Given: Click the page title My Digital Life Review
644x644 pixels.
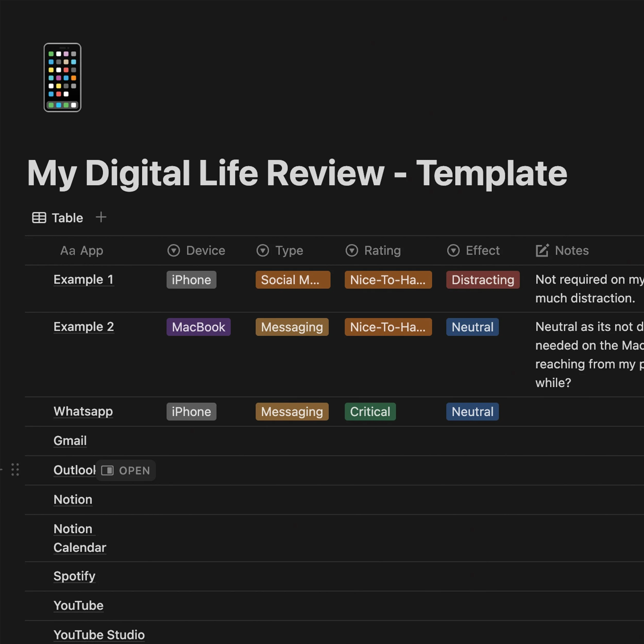Looking at the screenshot, I should (x=297, y=173).
